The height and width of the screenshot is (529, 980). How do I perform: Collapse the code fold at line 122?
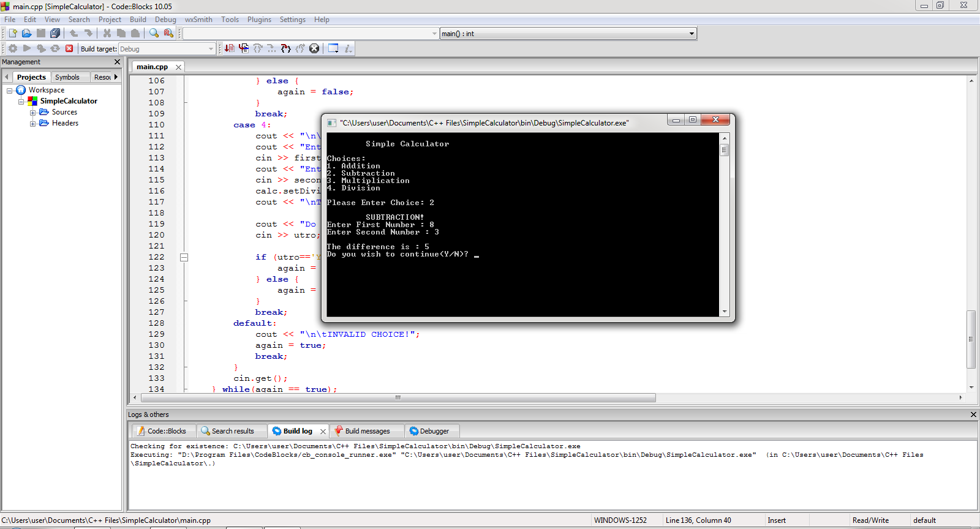pos(184,257)
